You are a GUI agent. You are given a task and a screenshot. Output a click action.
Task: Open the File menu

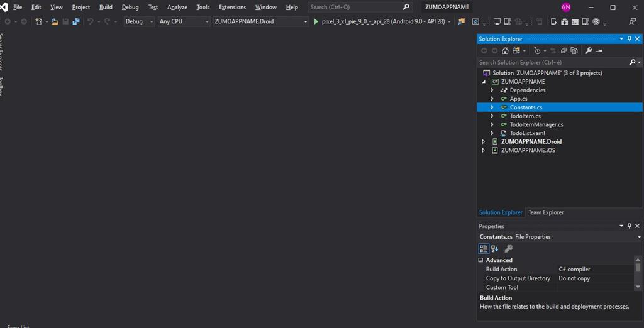tap(18, 7)
